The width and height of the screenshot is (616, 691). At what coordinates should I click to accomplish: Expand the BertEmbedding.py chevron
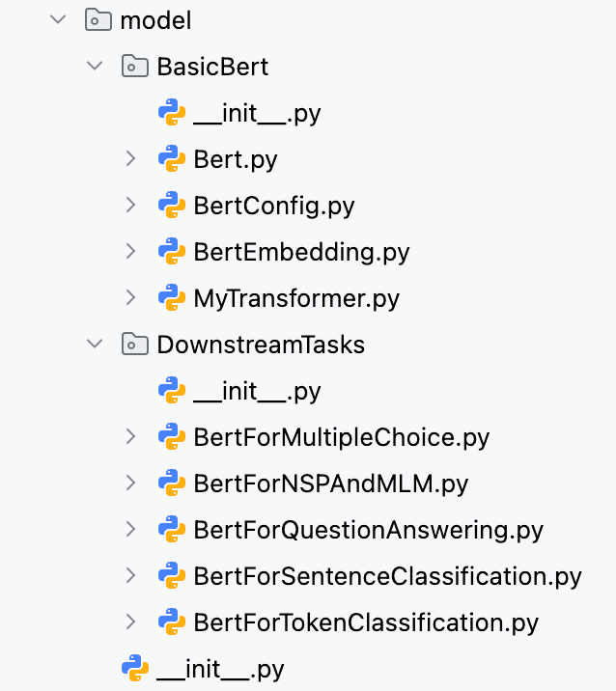click(x=130, y=251)
